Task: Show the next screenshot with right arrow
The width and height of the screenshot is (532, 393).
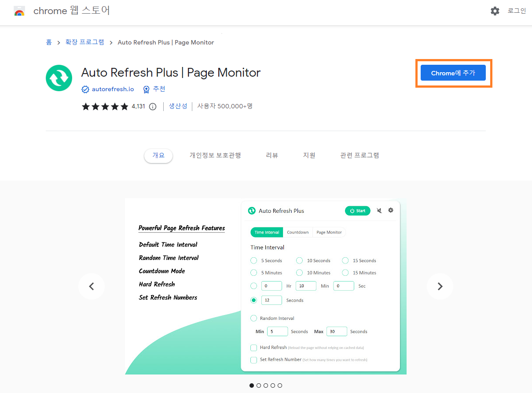Action: click(x=440, y=286)
